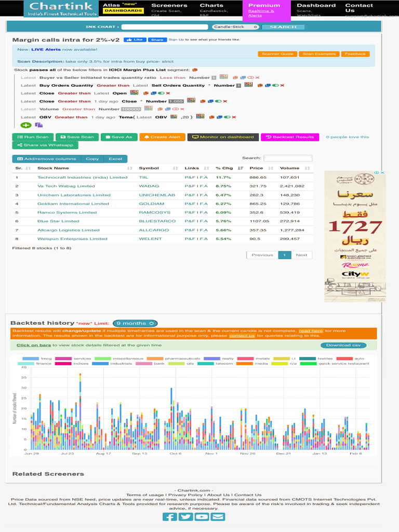This screenshot has width=399, height=532.
Task: Open calculator icon on Buyer vs Seller row
Action: pyautogui.click(x=223, y=77)
